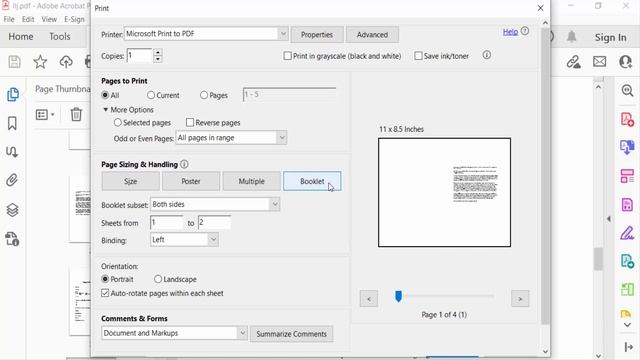Click the Save file icon in Acrobat toolbar
The image size is (640, 360).
(x=14, y=62)
